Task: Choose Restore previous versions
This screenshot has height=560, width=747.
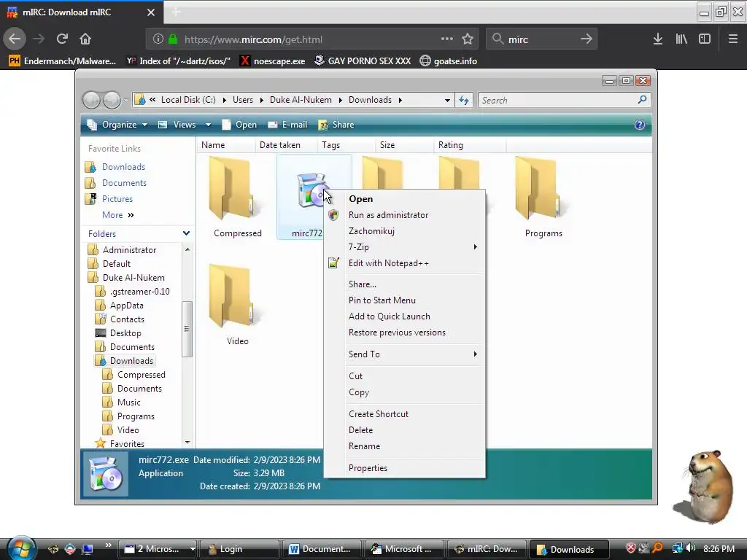Action: 404,332
